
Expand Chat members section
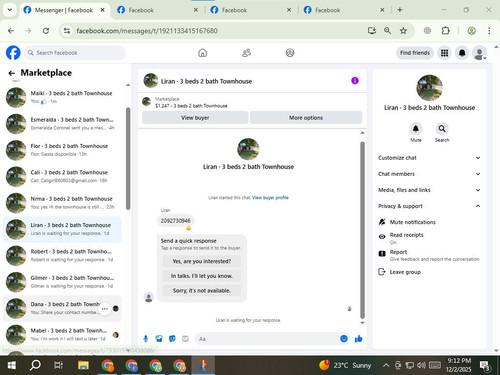tap(429, 174)
